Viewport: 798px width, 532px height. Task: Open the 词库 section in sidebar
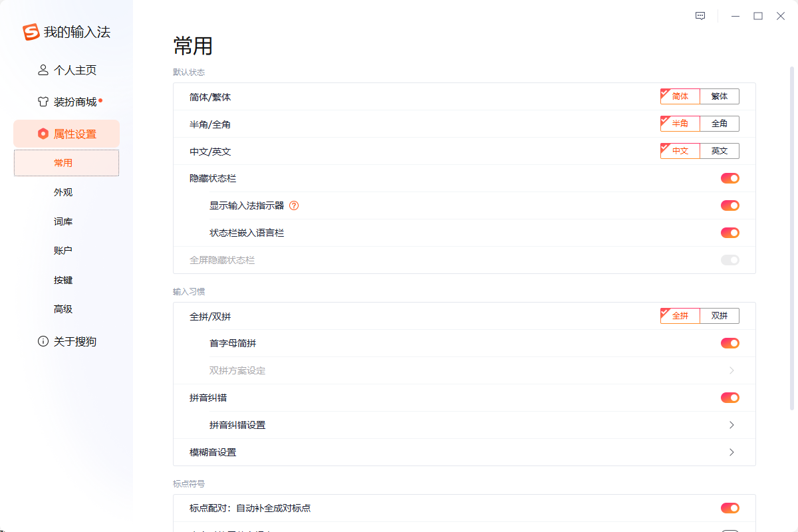[63, 221]
